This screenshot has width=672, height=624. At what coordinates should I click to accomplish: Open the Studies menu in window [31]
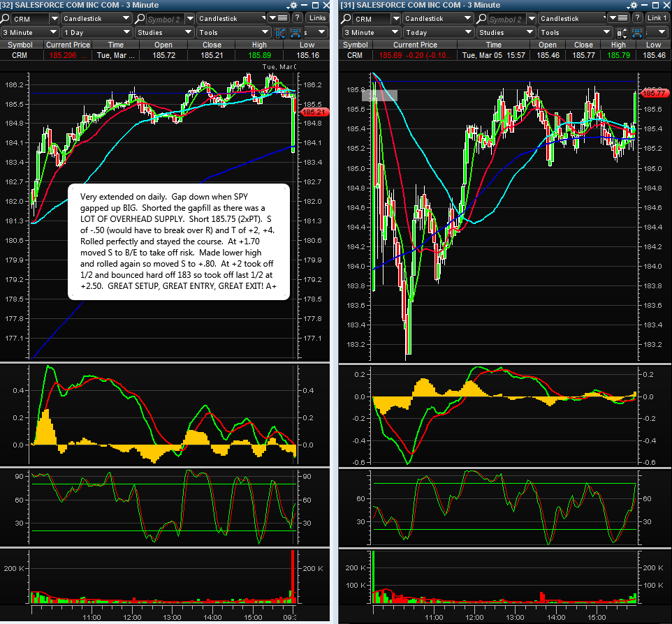506,32
